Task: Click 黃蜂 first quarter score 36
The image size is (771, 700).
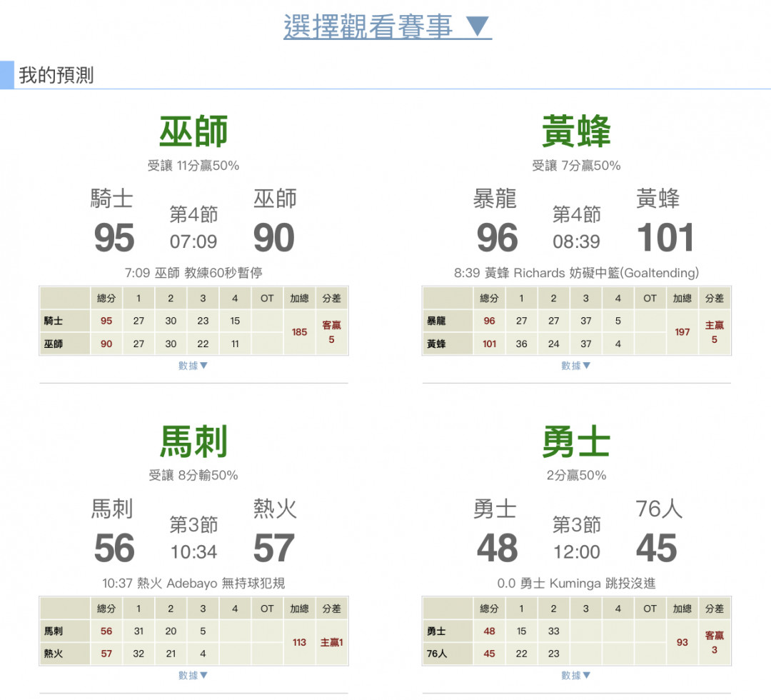Action: 521,344
